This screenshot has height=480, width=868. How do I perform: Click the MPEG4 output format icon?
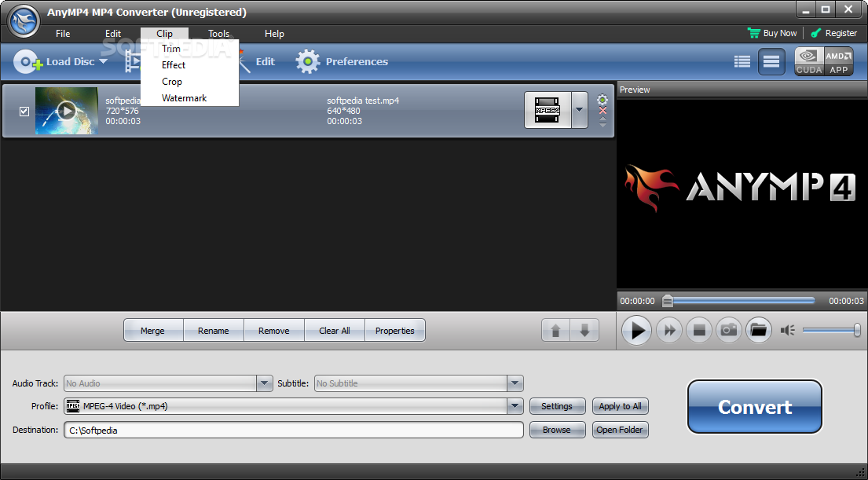(548, 110)
